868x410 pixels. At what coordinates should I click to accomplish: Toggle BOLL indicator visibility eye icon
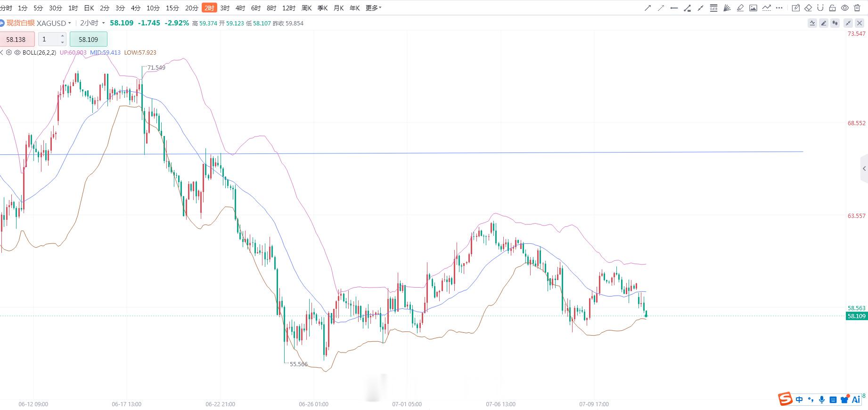(x=17, y=53)
